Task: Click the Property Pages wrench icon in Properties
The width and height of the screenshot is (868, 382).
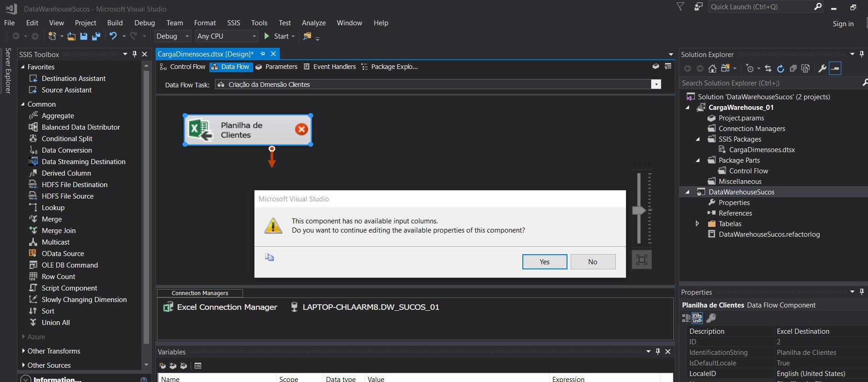Action: click(711, 318)
